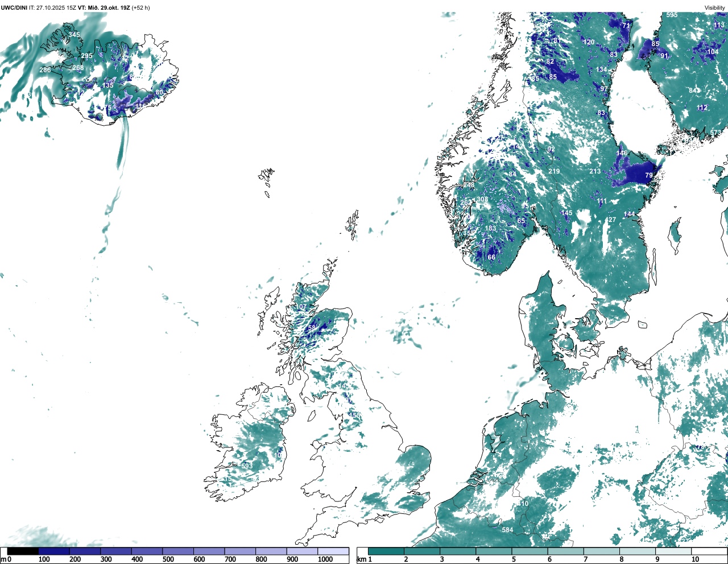This screenshot has height=564, width=728.
Task: Click the '295' visibility value over Iceland
Action: click(86, 56)
